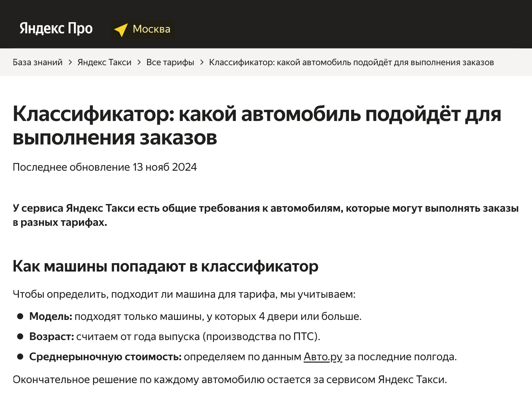Click the bold word Возраст:
This screenshot has width=532, height=412.
click(52, 336)
